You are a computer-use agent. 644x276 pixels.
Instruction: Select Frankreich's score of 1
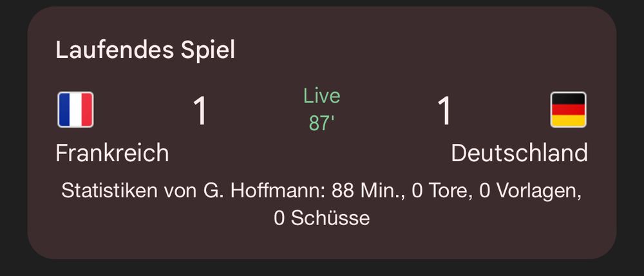coord(200,110)
